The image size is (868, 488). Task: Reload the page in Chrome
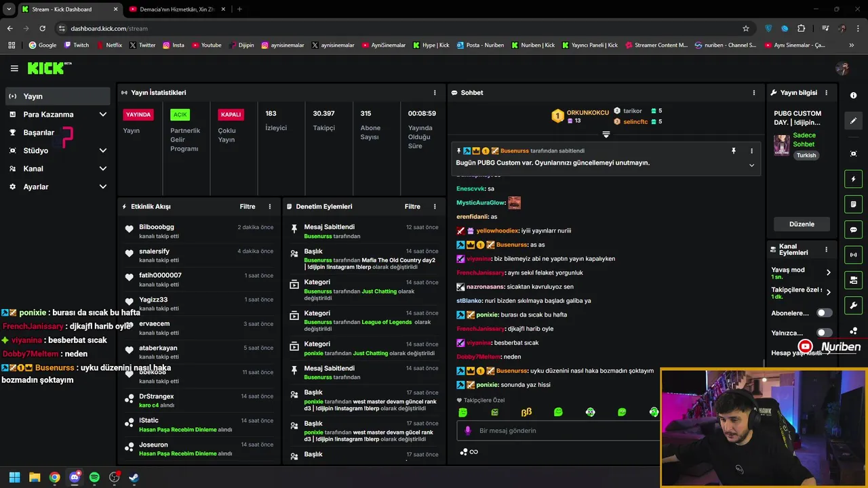[42, 28]
